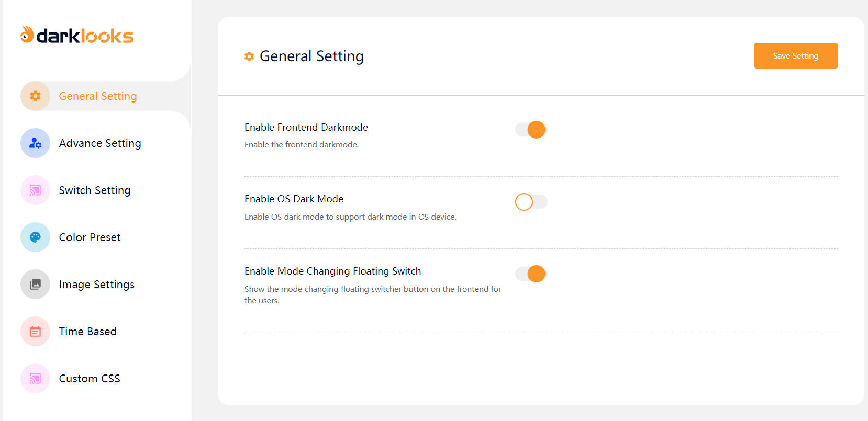Select the Image Settings menu item

coord(97,285)
